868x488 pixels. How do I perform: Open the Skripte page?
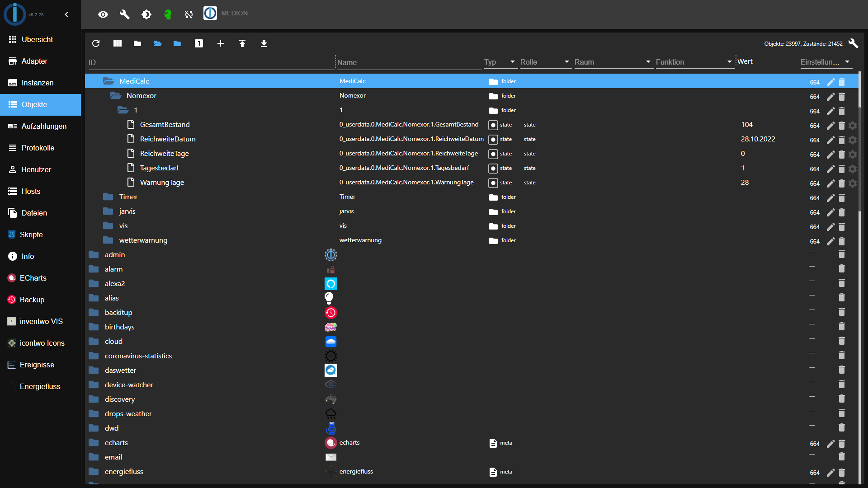(41, 235)
